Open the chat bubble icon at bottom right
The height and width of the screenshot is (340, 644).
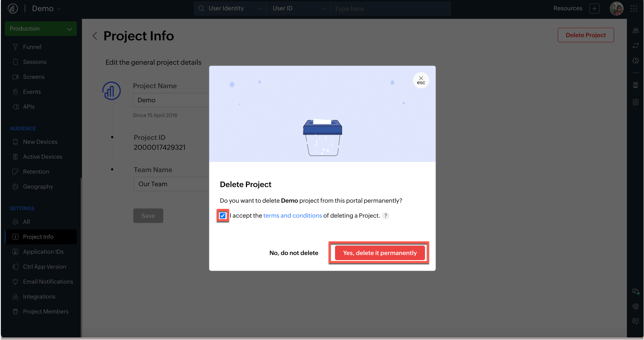pos(635,321)
